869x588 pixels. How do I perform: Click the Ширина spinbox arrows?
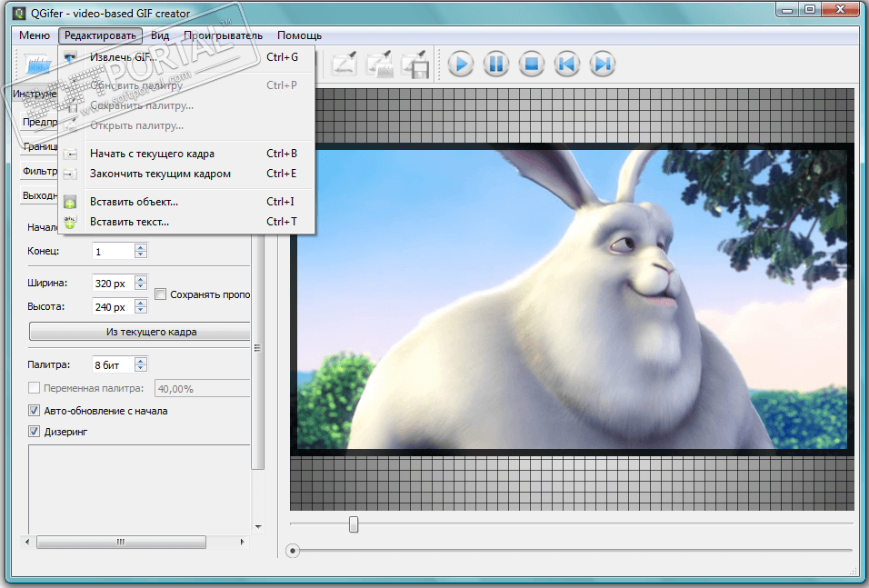click(x=140, y=284)
